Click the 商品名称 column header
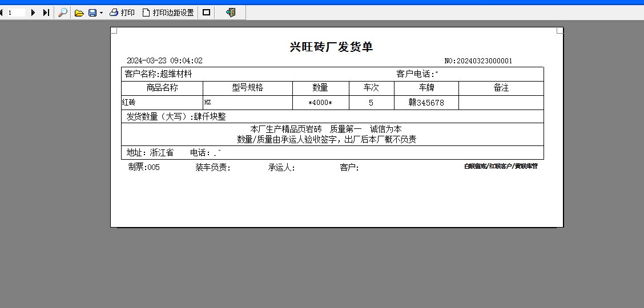The image size is (644, 308). click(x=162, y=88)
